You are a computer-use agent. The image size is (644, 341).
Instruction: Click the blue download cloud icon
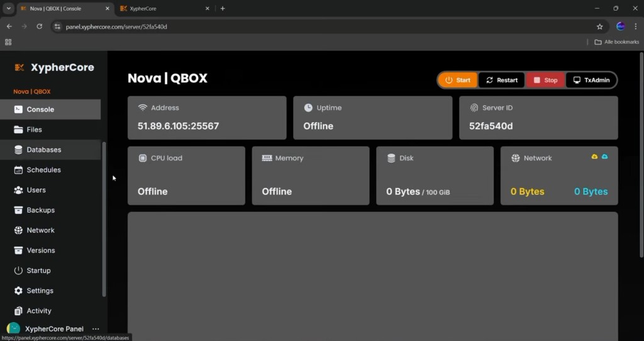tap(604, 157)
